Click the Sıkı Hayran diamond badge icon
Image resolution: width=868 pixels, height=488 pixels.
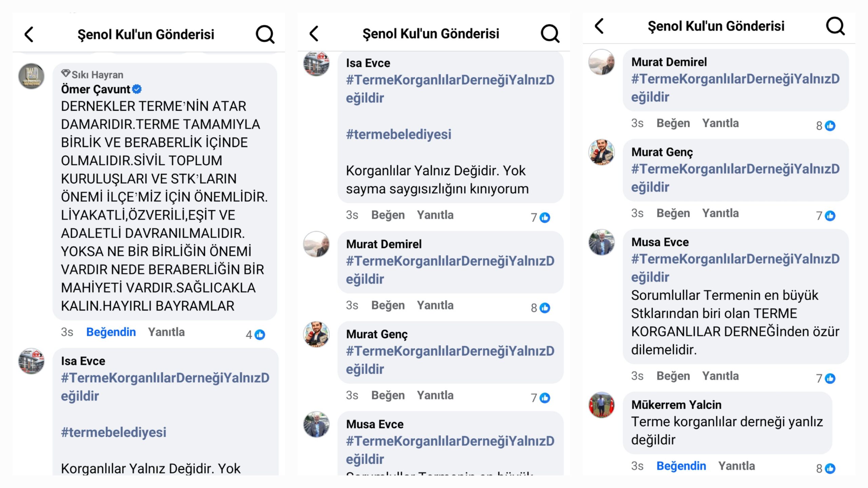[66, 74]
